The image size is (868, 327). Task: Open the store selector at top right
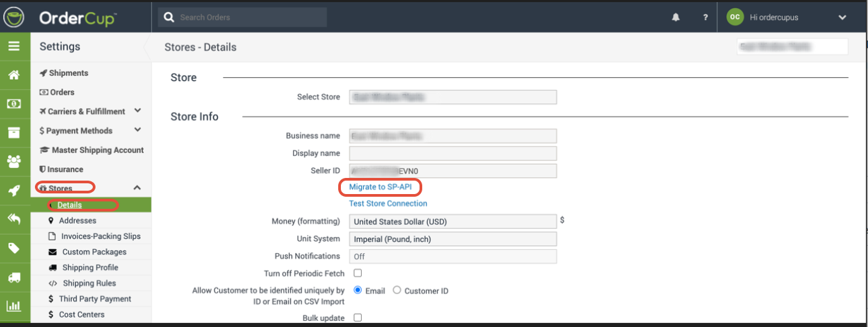pos(792,46)
